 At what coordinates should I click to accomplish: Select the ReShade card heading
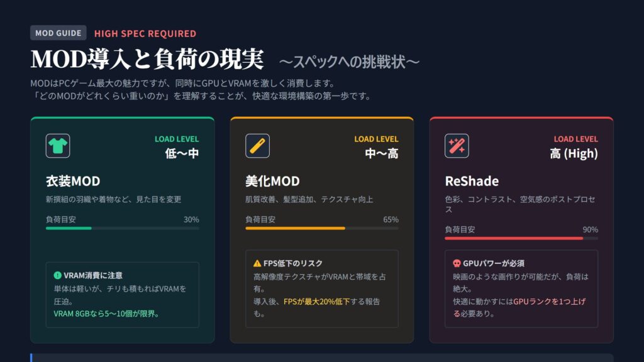pyautogui.click(x=472, y=182)
